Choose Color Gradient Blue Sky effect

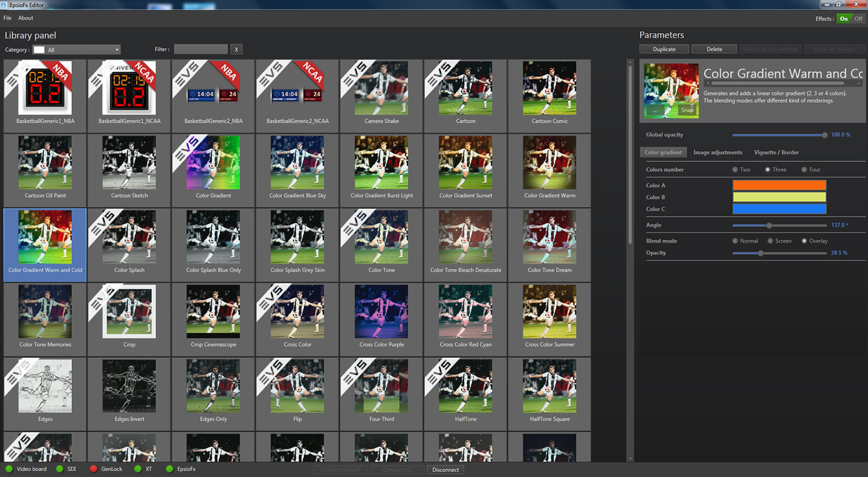tap(297, 171)
